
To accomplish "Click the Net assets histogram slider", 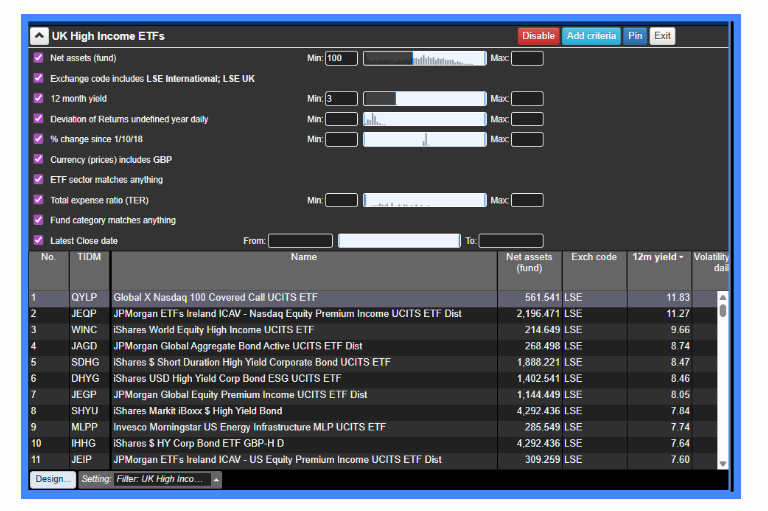I will 424,58.
